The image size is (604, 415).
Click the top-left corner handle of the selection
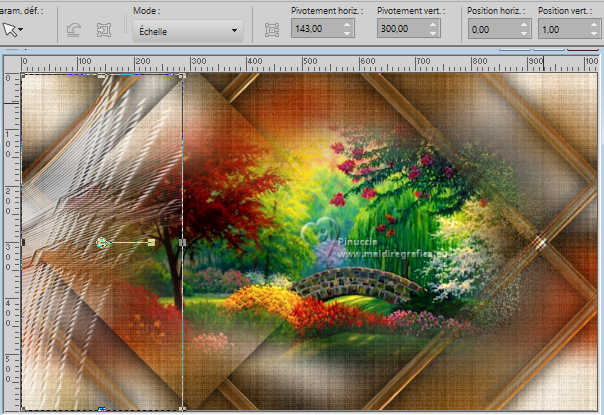(x=23, y=76)
